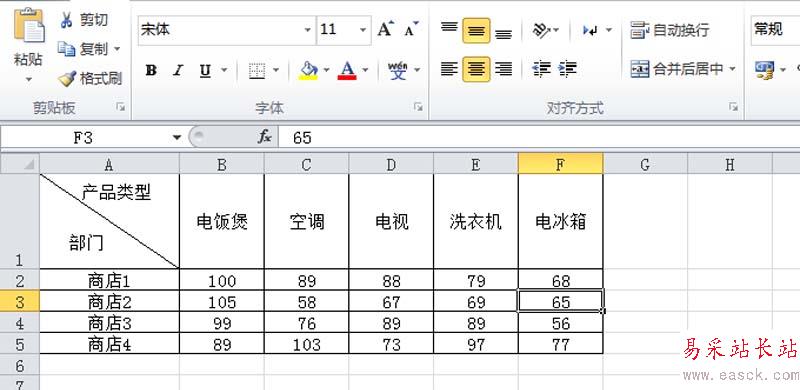The width and height of the screenshot is (800, 390).
Task: Toggle middle vertical alignment
Action: (476, 31)
